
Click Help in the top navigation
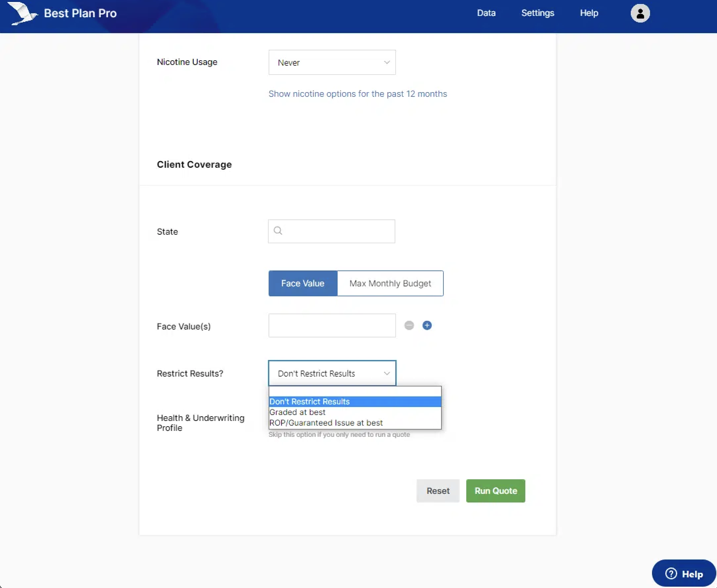pyautogui.click(x=589, y=13)
